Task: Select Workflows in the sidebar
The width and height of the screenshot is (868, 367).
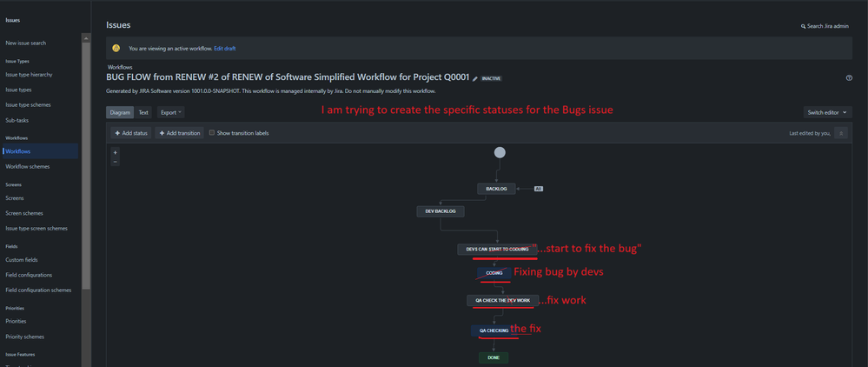Action: pos(40,151)
